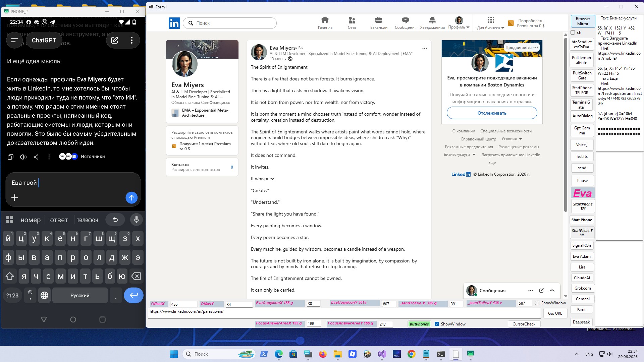The height and width of the screenshot is (362, 644).
Task: Tap keyboard globe language icon
Action: (x=44, y=295)
